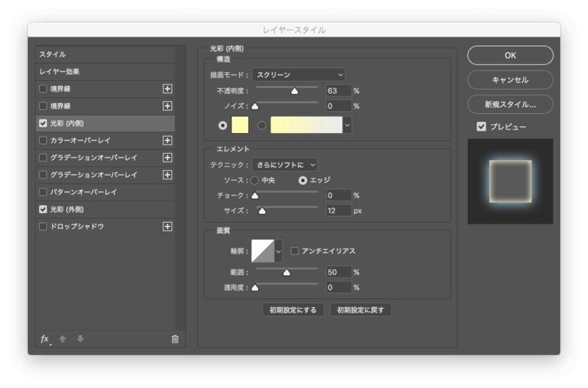588x388 pixels.
Task: Enable the アンチエイリアス checkbox
Action: [295, 251]
